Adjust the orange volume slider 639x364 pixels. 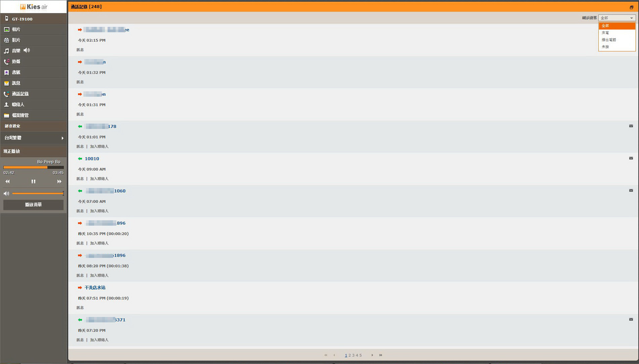tap(38, 193)
